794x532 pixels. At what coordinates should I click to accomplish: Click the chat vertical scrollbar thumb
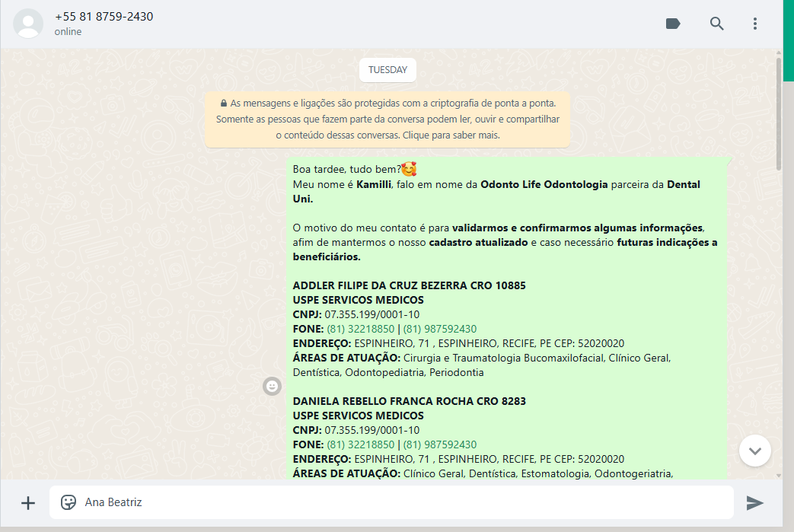(778, 114)
